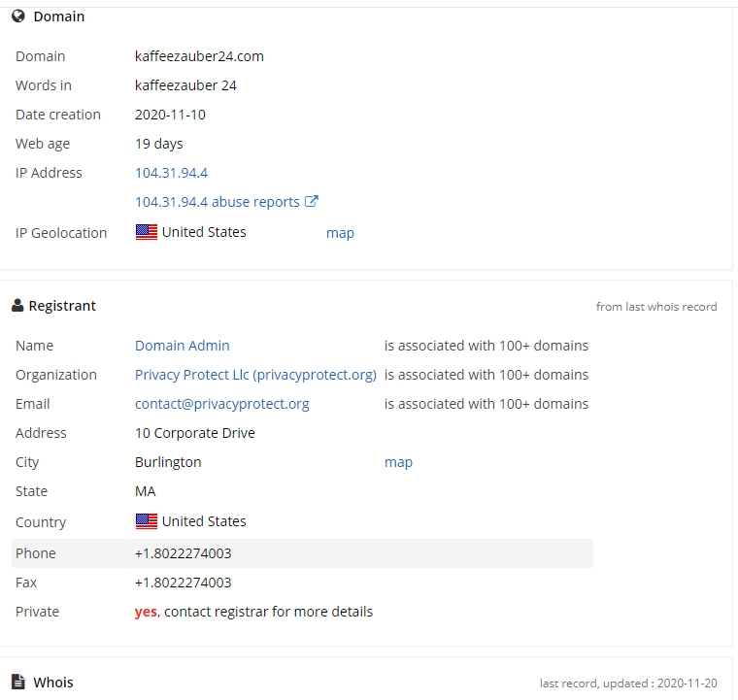Open the external link icon after abuse reports
Image resolution: width=738 pixels, height=700 pixels.
(x=312, y=201)
